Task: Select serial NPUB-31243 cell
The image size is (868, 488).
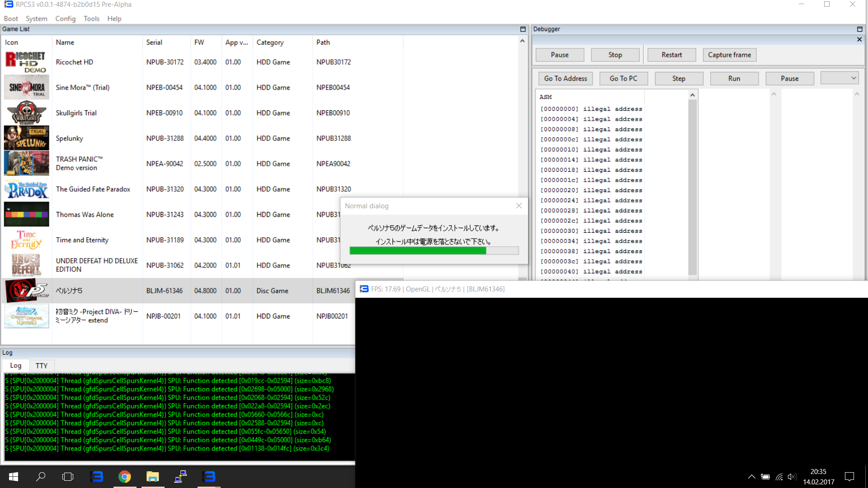Action: (x=165, y=215)
